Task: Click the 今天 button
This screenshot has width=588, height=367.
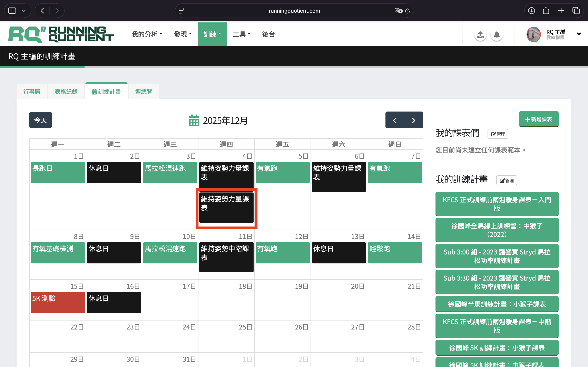Action: [41, 120]
